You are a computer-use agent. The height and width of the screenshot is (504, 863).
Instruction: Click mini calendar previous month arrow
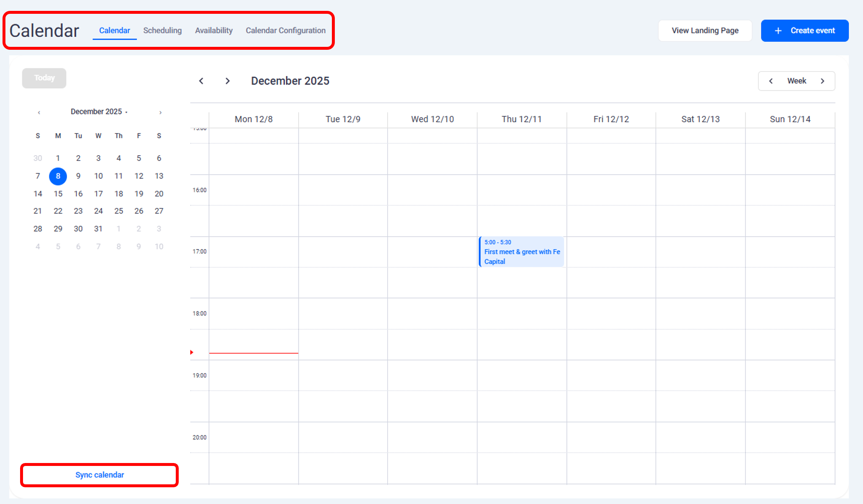(39, 113)
